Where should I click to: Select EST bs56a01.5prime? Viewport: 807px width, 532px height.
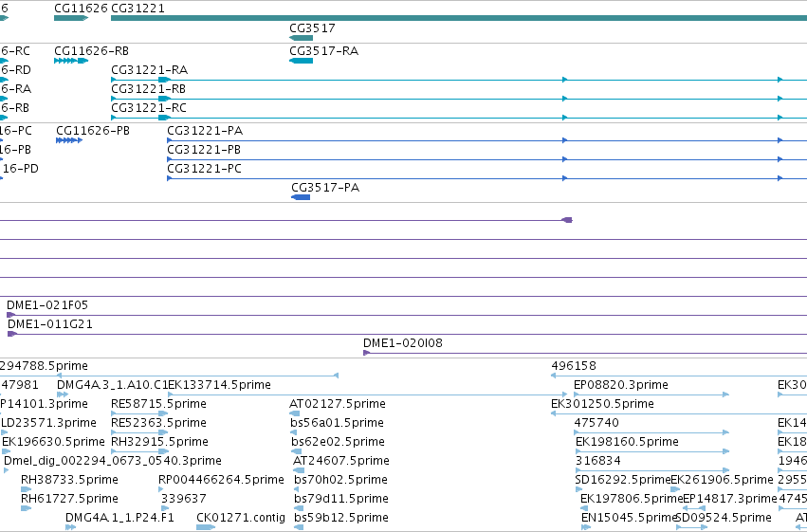coord(337,423)
